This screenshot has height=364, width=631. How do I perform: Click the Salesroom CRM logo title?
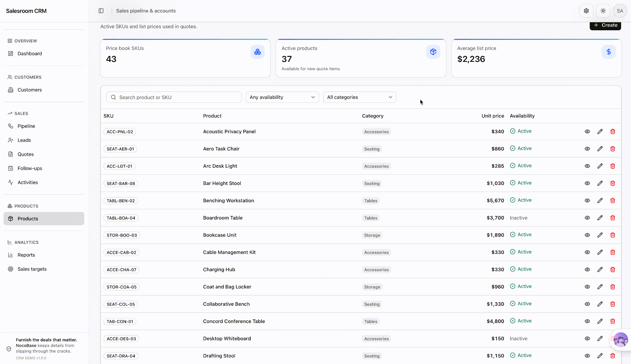tap(26, 11)
